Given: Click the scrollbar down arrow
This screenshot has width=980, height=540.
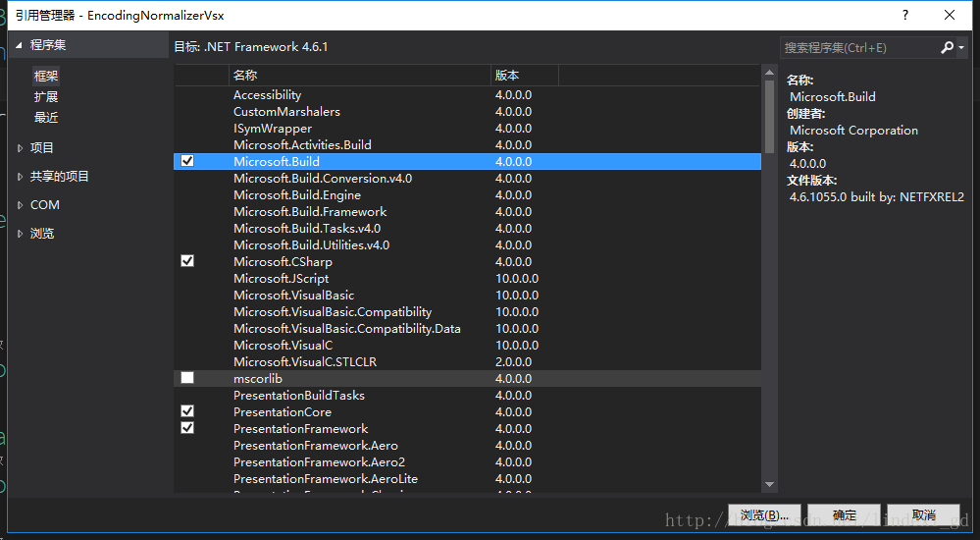Looking at the screenshot, I should (x=769, y=484).
